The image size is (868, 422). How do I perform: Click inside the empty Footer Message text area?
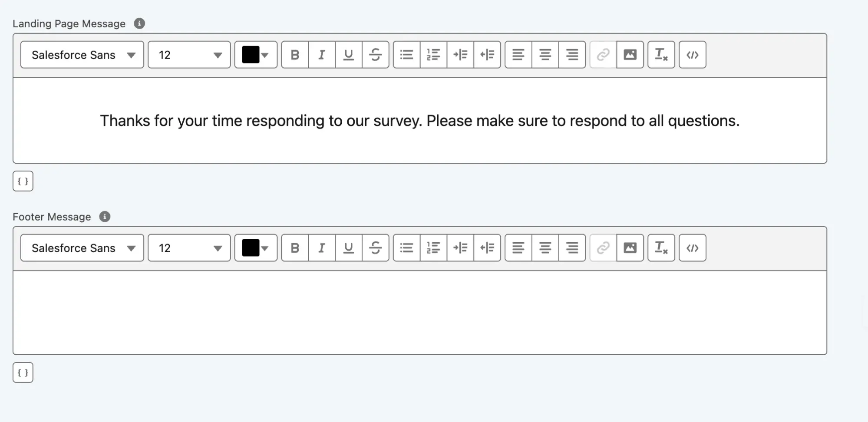pos(419,313)
